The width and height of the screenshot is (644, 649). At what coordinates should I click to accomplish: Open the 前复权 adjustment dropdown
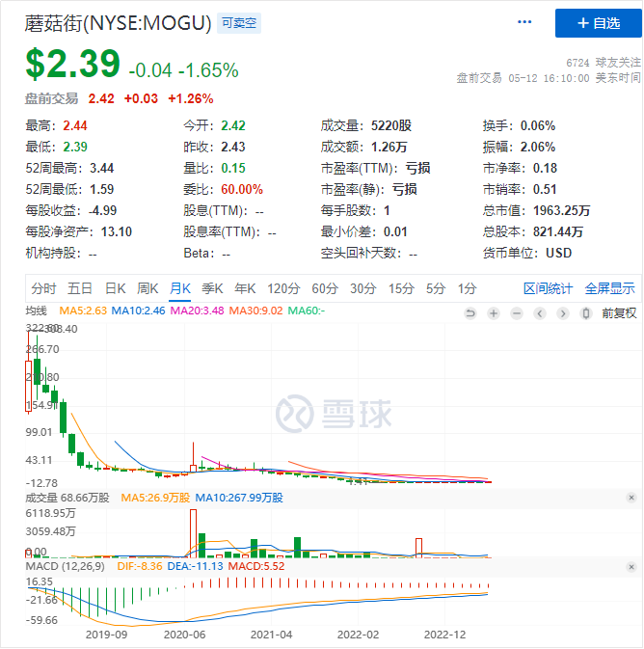619,313
